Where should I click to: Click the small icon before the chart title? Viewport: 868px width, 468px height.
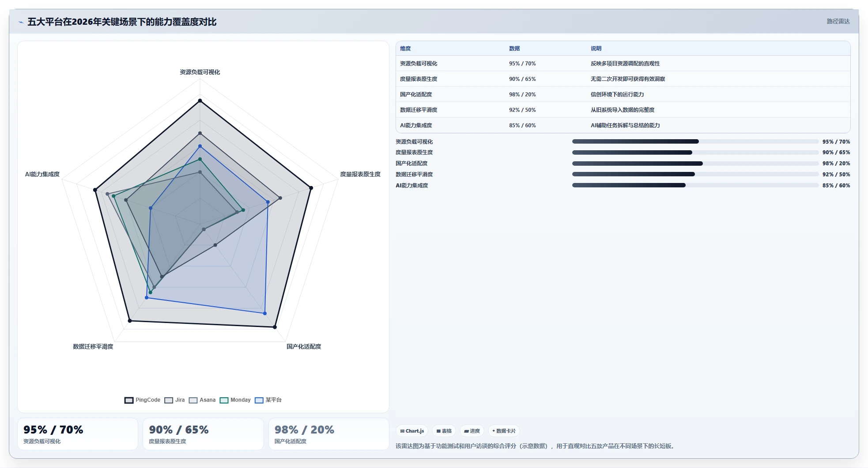coord(21,22)
